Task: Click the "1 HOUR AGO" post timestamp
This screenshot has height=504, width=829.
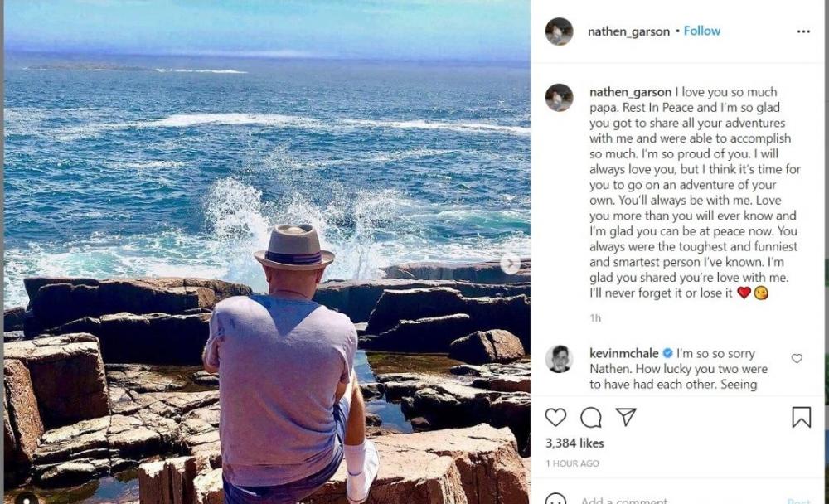Action: pos(572,463)
